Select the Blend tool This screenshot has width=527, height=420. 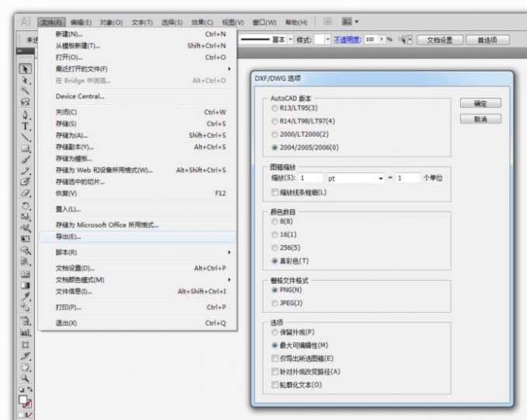point(25,307)
